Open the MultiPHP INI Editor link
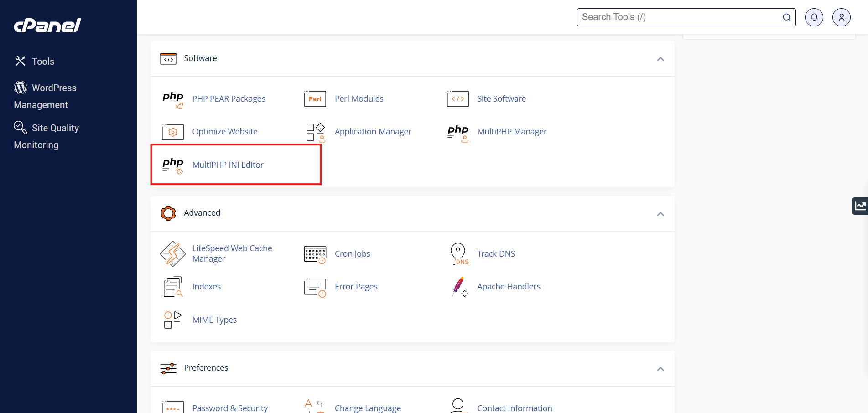The width and height of the screenshot is (868, 413). 228,165
